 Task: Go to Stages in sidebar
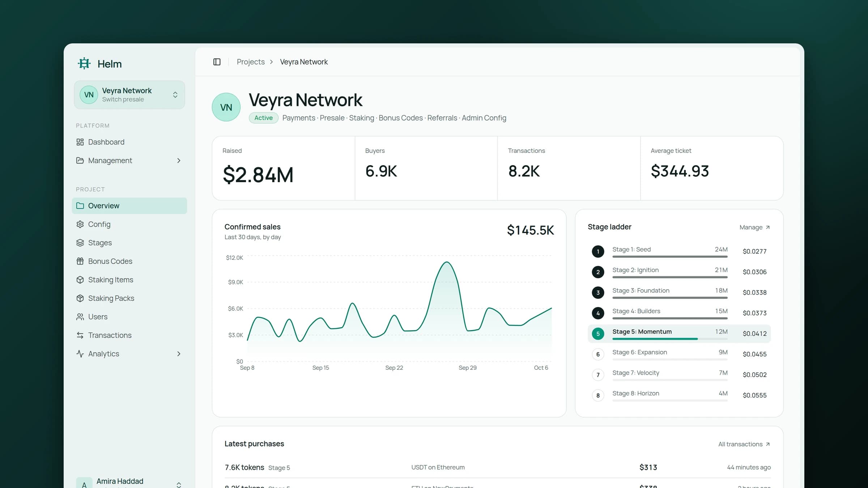pyautogui.click(x=129, y=243)
